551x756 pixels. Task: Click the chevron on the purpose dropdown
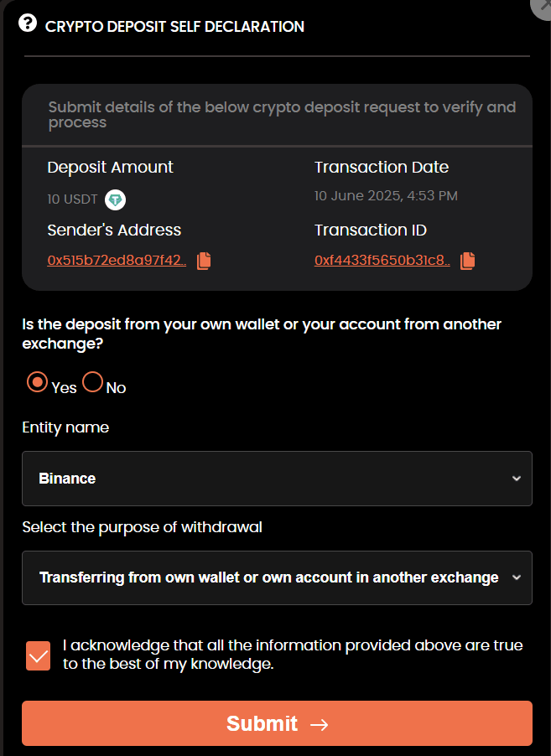pyautogui.click(x=517, y=577)
